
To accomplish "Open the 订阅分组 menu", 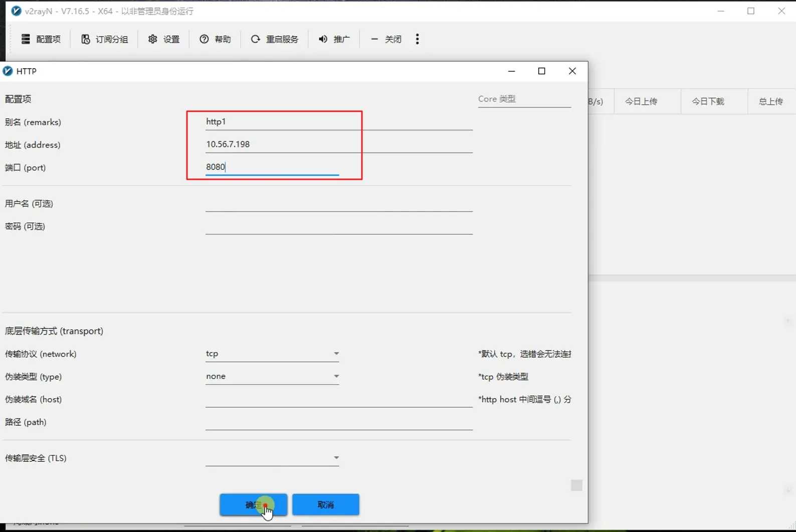I will 104,39.
